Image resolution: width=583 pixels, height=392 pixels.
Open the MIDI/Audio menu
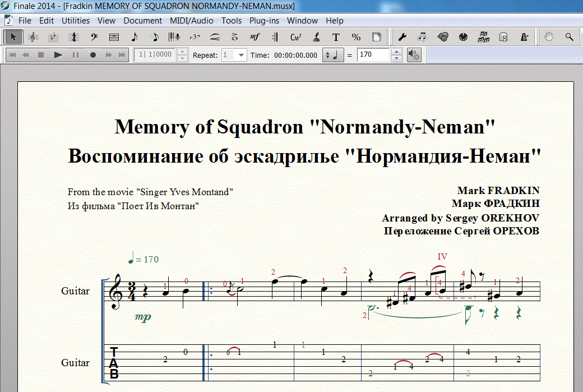(192, 20)
